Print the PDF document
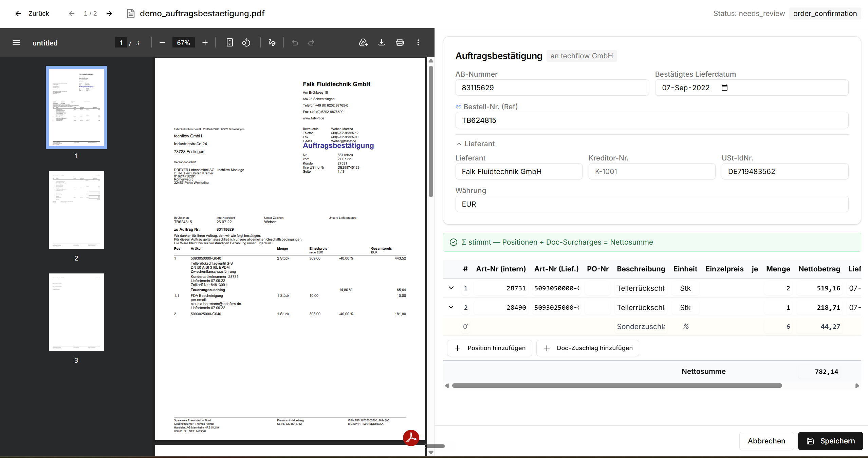Image resolution: width=868 pixels, height=458 pixels. [400, 42]
